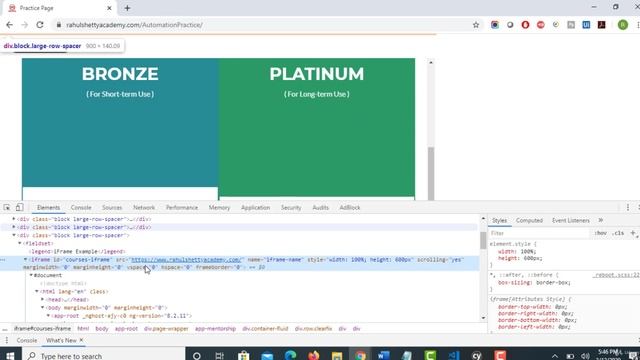
Task: Switch to the Console tab in DevTools
Action: 81,207
